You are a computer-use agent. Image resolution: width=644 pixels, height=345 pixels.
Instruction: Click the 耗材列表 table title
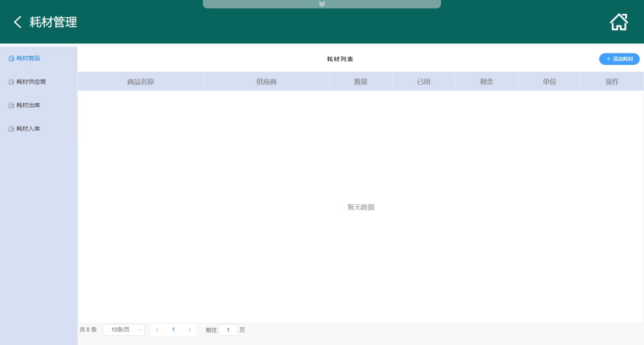[340, 59]
